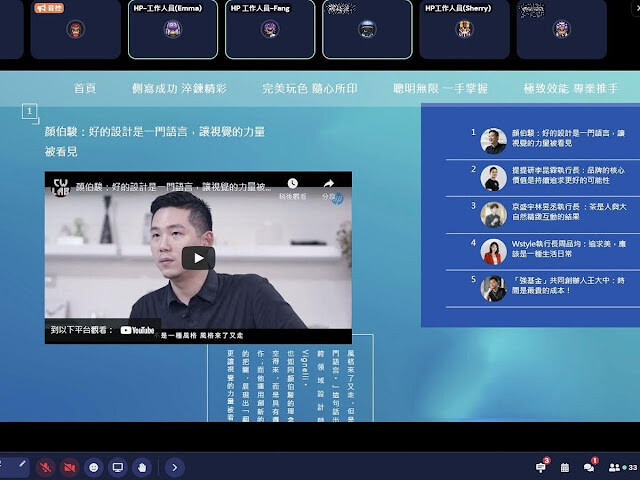Open the calendar icon in the bottom bar
640x480 pixels.
coord(565,467)
